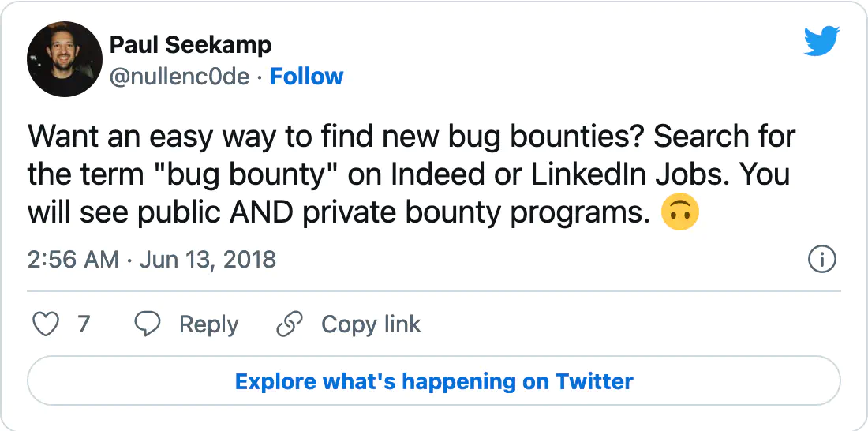Click the reply speech bubble icon
This screenshot has height=431, width=868.
[148, 324]
